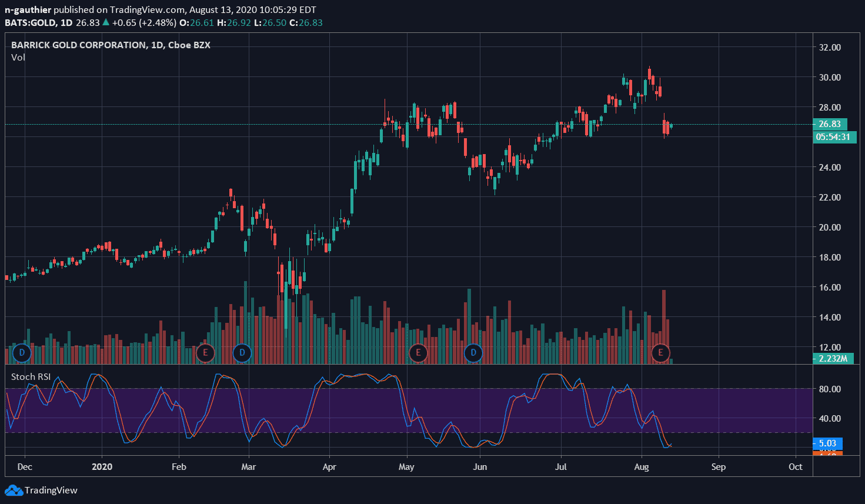865x504 pixels.
Task: Click the Dec label on time axis
Action: (x=25, y=467)
